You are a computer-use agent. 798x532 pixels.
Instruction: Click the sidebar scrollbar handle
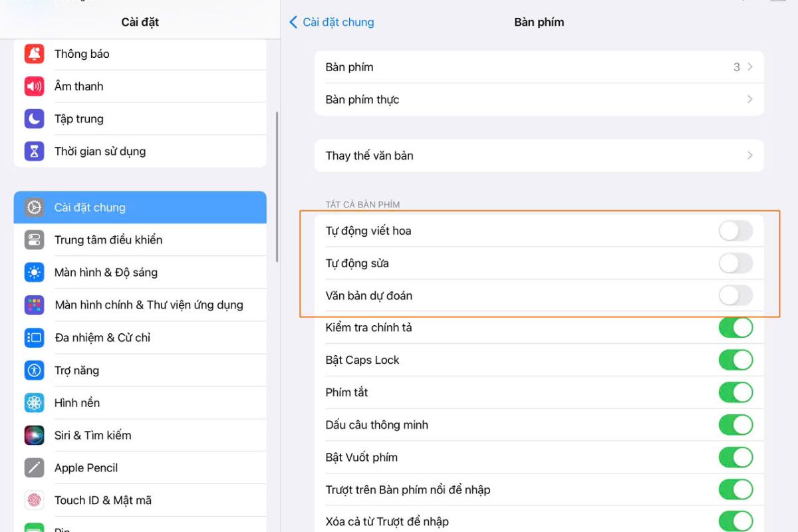pos(277,186)
